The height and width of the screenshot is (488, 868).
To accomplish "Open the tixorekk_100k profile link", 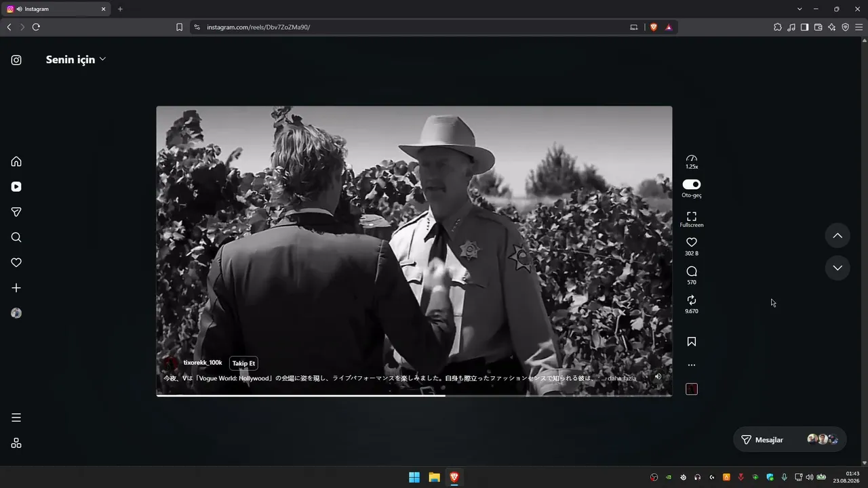I will tap(203, 363).
